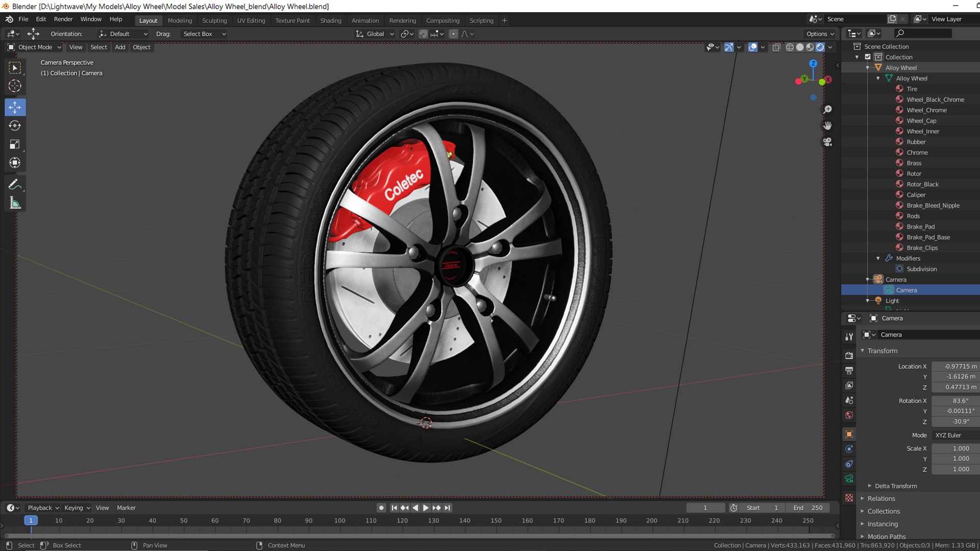Image resolution: width=980 pixels, height=551 pixels.
Task: Open the Render menu
Action: pos(63,19)
